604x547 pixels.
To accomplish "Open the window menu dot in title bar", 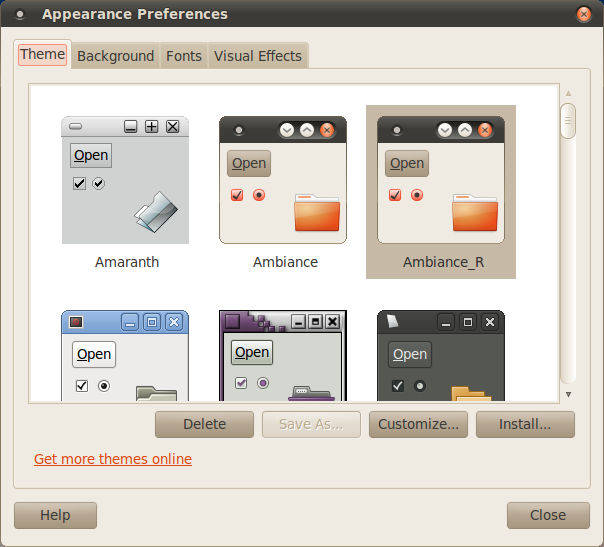I will pos(20,14).
